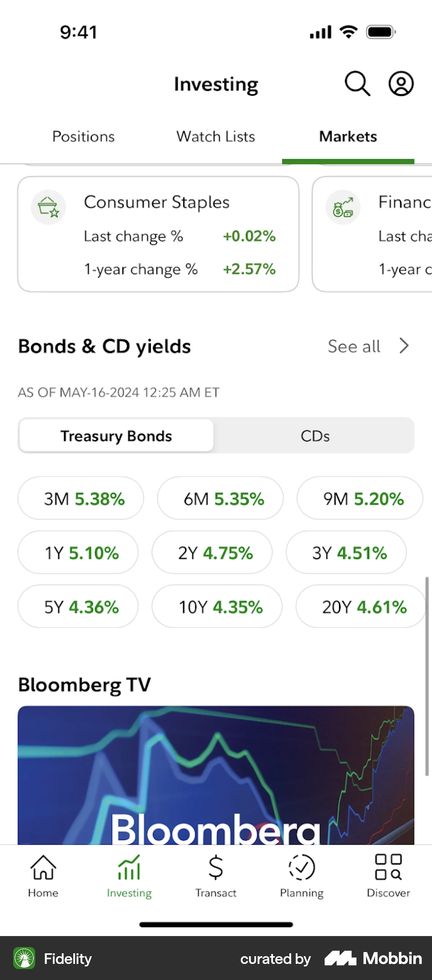This screenshot has width=432, height=980.
Task: Select the Treasury Bonds segment
Action: [x=116, y=435]
